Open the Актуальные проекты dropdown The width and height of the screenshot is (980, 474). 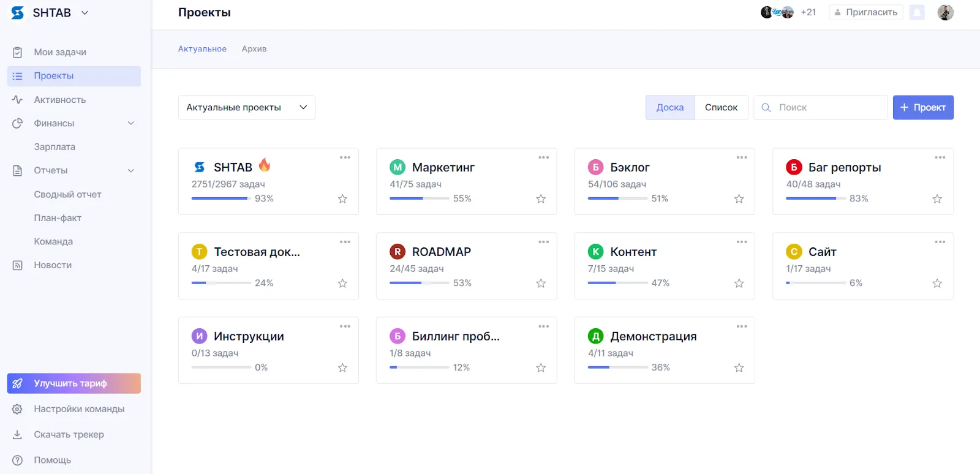click(x=246, y=108)
